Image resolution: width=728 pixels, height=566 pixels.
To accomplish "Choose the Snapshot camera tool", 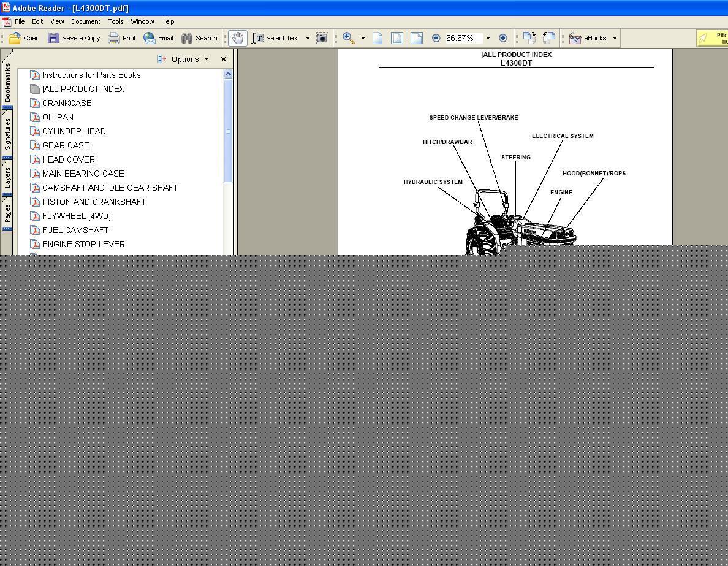I will point(322,38).
